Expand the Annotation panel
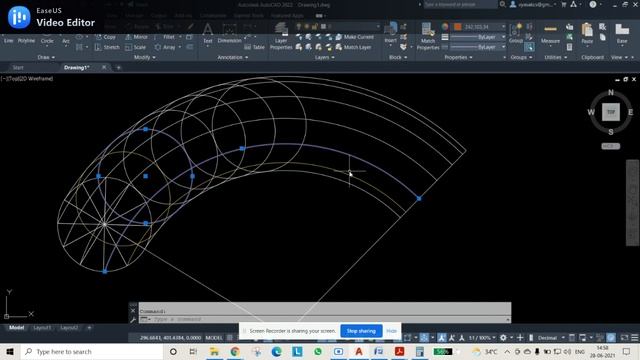 click(233, 58)
